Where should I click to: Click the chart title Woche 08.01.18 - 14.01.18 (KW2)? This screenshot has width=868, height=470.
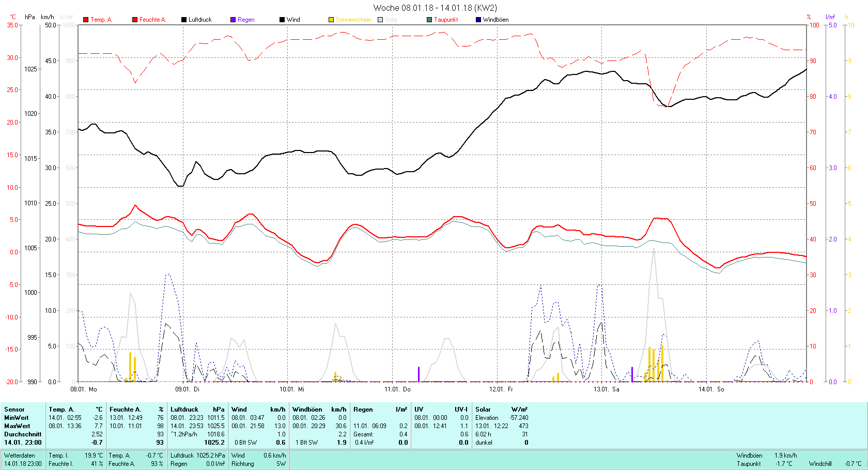tap(435, 8)
